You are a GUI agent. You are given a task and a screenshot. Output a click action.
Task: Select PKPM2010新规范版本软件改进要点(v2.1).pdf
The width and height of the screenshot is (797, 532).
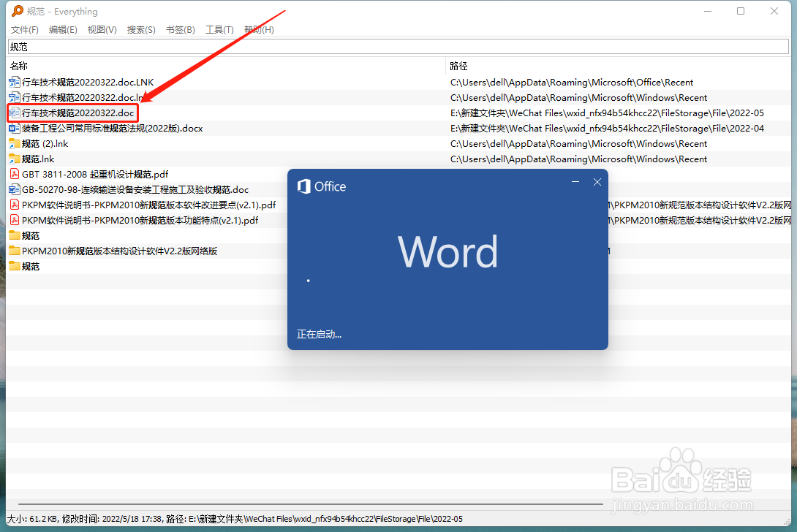(149, 205)
